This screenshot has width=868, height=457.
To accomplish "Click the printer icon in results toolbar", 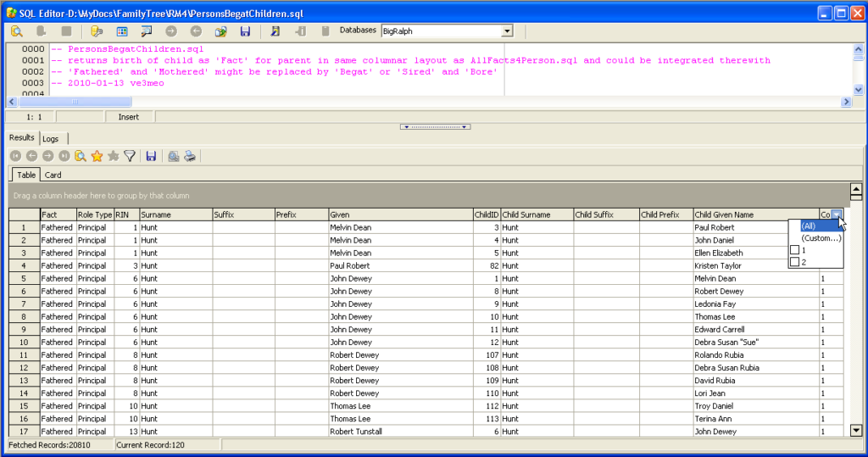I will [x=190, y=156].
